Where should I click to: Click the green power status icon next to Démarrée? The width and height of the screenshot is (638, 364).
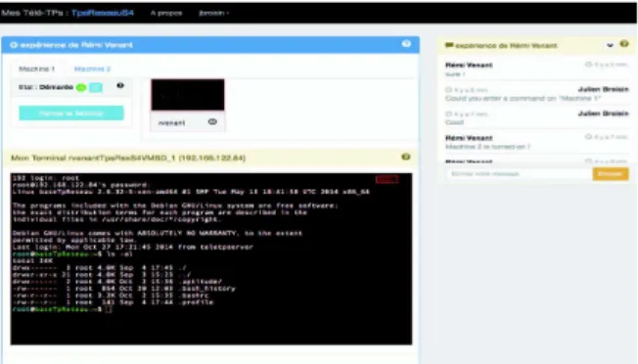pyautogui.click(x=81, y=87)
